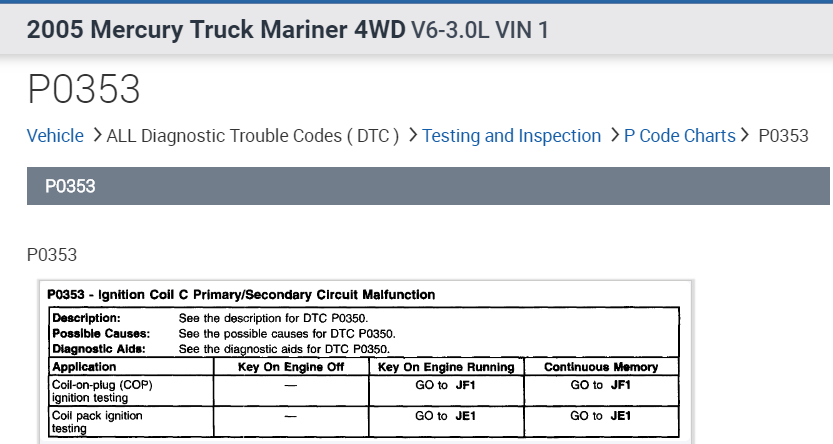Click JF1 under Continuous Memory column
The height and width of the screenshot is (444, 833).
618,385
